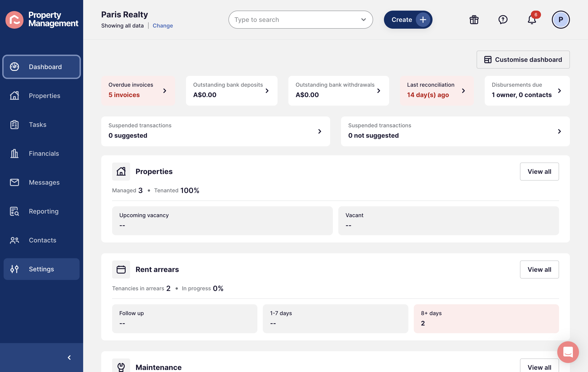The height and width of the screenshot is (372, 588).
Task: Click the Settings sliders icon in sidebar
Action: click(14, 269)
